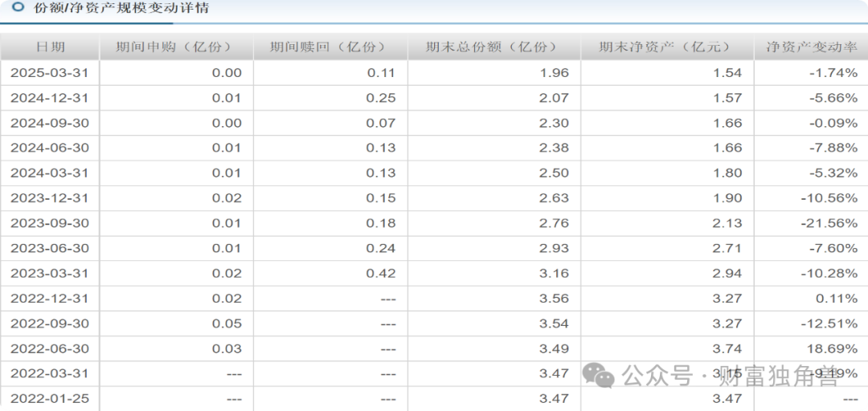868x411 pixels.
Task: Click the date cell 2025-03-31
Action: click(x=50, y=72)
